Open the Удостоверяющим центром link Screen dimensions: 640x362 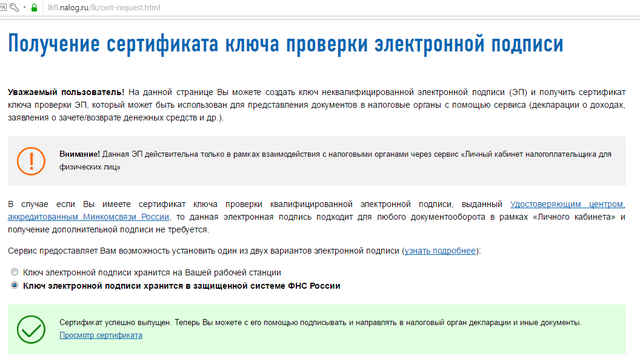(x=568, y=204)
